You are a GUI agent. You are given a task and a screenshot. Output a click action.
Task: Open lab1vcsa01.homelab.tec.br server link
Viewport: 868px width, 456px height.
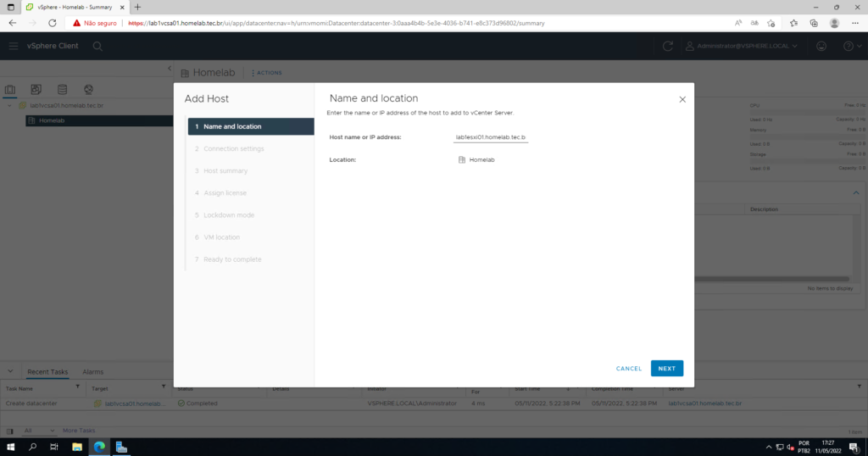pyautogui.click(x=704, y=403)
